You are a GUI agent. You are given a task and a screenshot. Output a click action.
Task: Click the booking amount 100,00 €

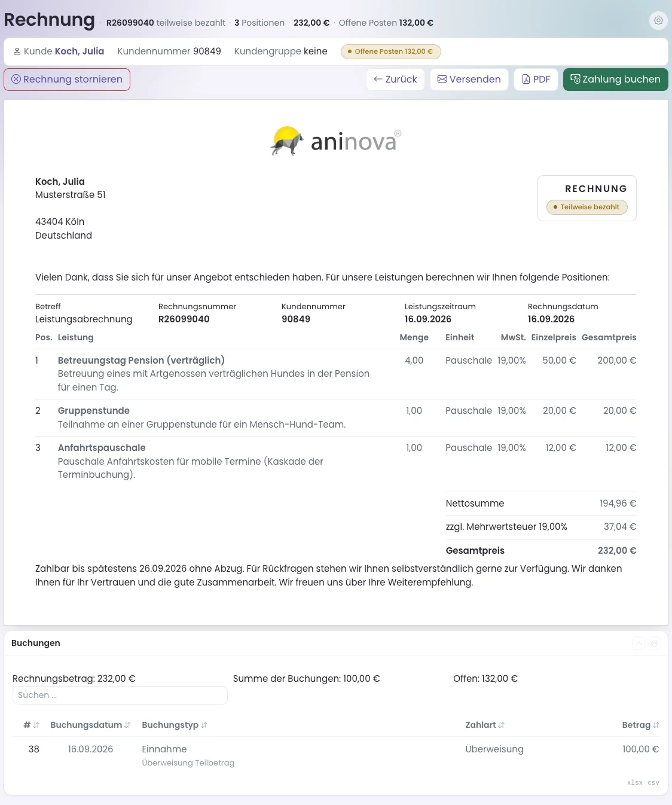click(641, 749)
